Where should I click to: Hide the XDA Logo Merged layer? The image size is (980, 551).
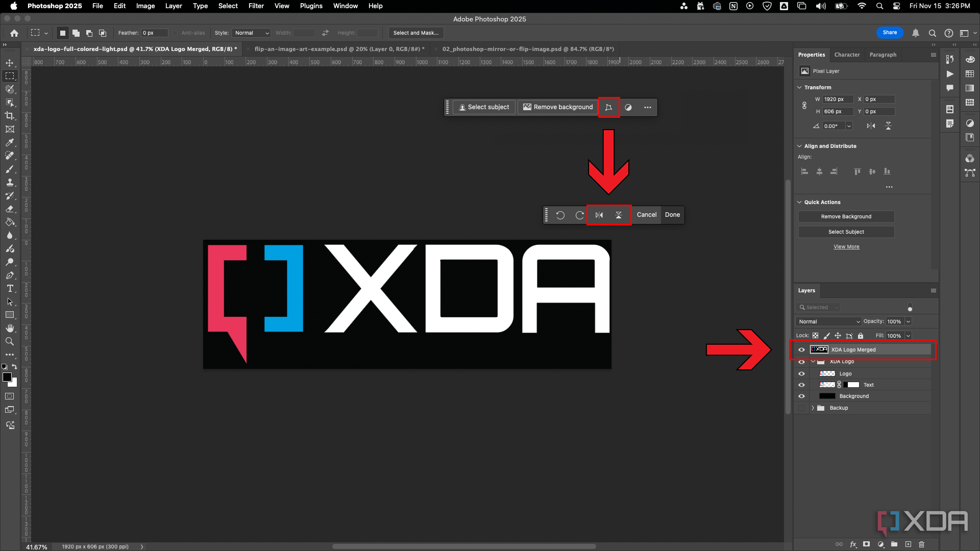point(801,350)
